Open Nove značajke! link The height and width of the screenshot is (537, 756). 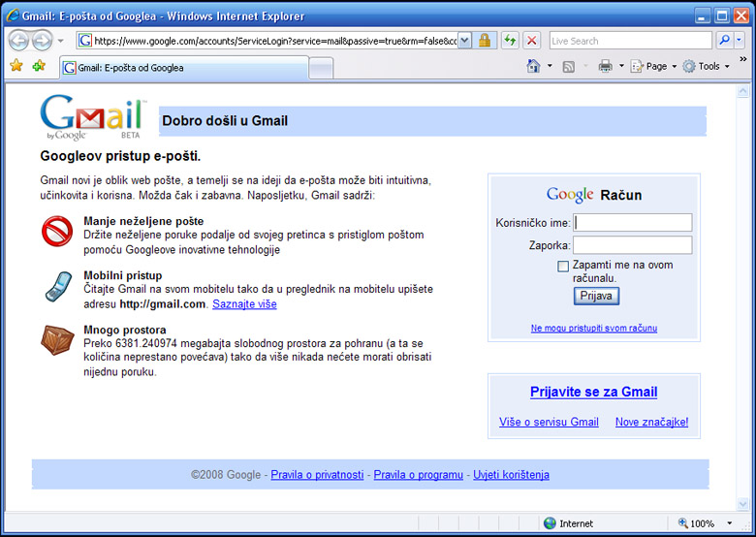coord(652,422)
